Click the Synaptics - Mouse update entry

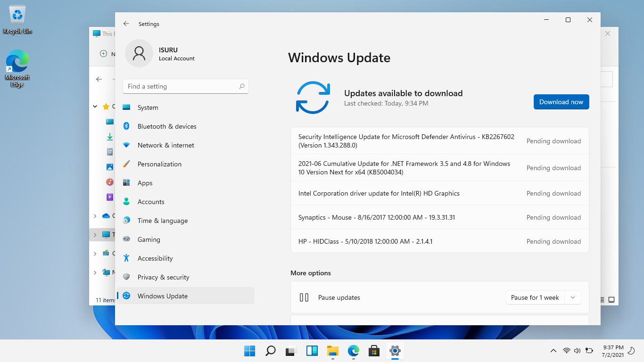tap(440, 217)
